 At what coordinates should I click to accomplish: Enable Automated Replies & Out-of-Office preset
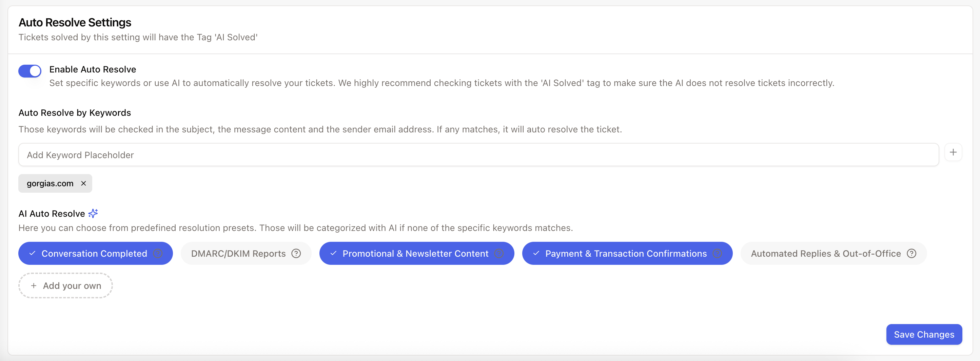tap(826, 253)
